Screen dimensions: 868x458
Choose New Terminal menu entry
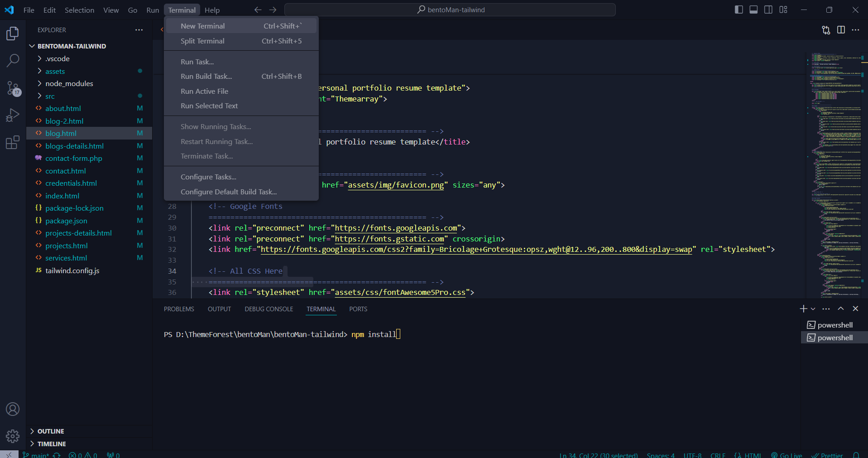(x=241, y=26)
